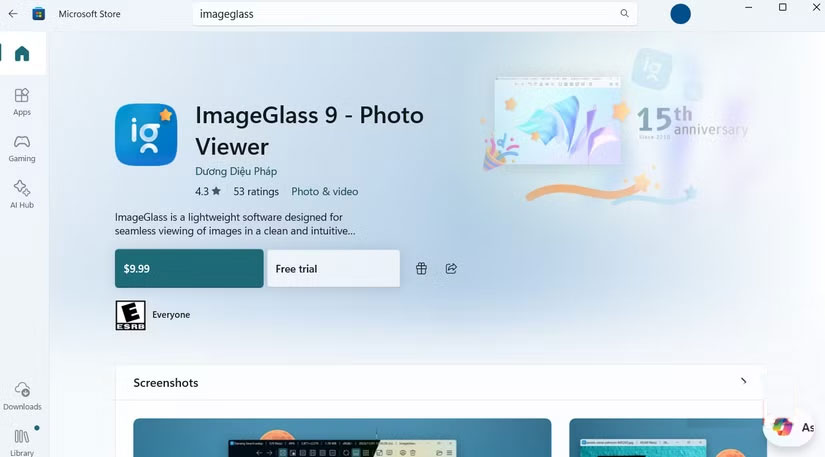Open the Copilot assistant button
The height and width of the screenshot is (457, 825).
click(788, 427)
